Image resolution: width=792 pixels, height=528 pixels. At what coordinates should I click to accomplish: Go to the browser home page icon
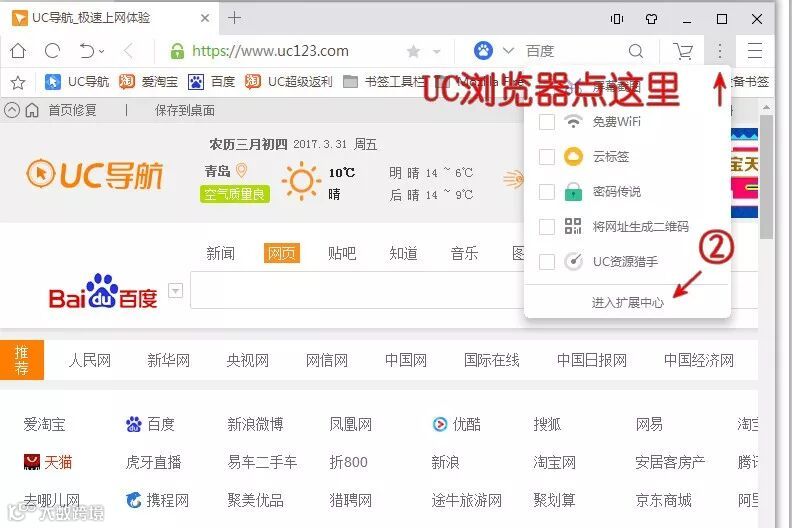pos(18,51)
